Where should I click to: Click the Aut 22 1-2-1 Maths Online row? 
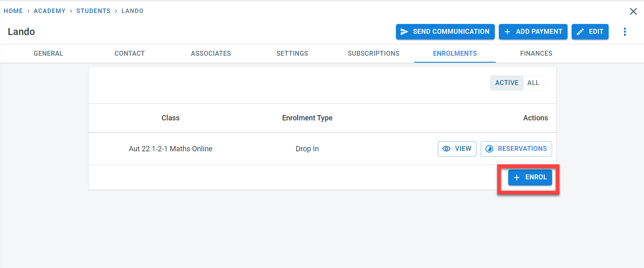coord(171,149)
